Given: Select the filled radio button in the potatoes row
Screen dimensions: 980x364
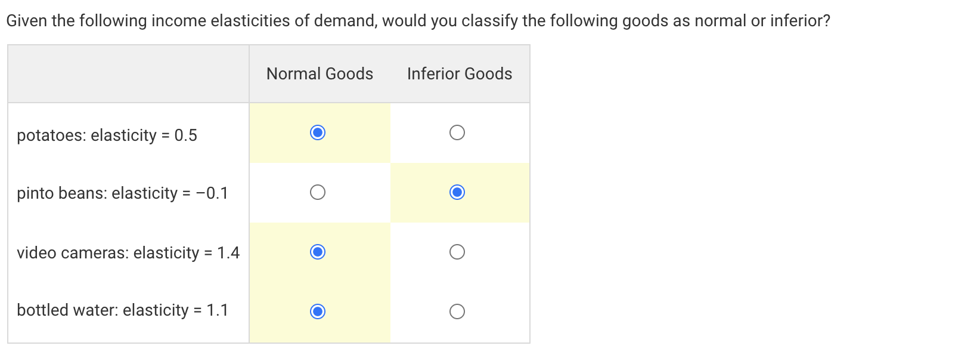Looking at the screenshot, I should 318,133.
